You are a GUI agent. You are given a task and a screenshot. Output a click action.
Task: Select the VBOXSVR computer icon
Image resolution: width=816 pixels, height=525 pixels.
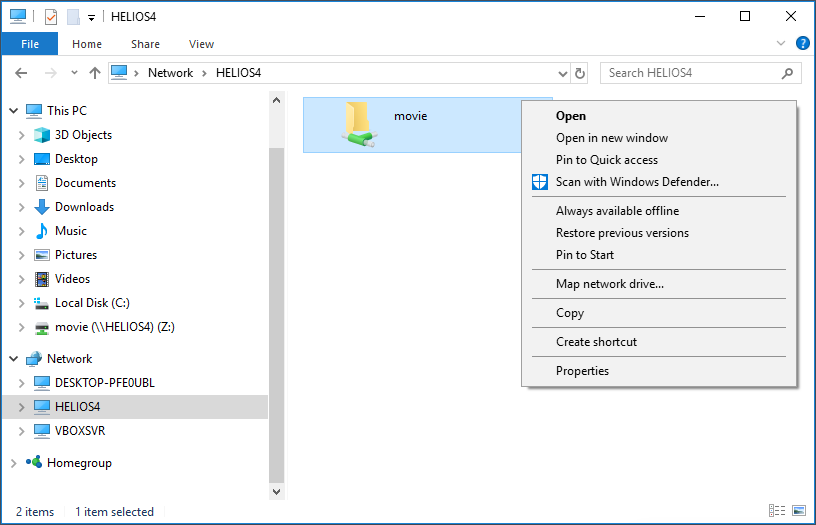42,431
